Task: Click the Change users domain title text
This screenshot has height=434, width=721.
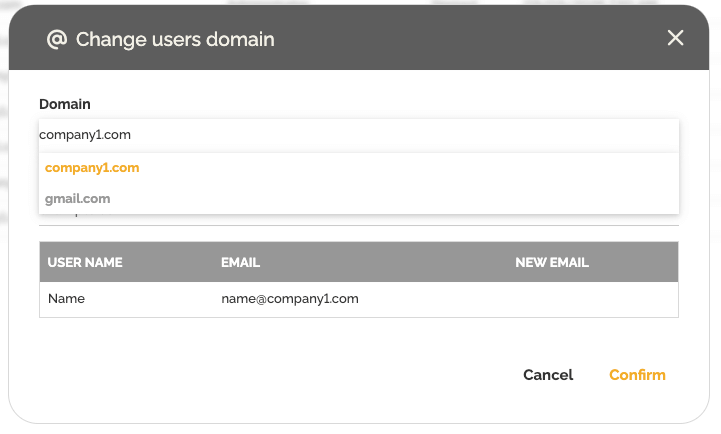Action: pyautogui.click(x=175, y=40)
